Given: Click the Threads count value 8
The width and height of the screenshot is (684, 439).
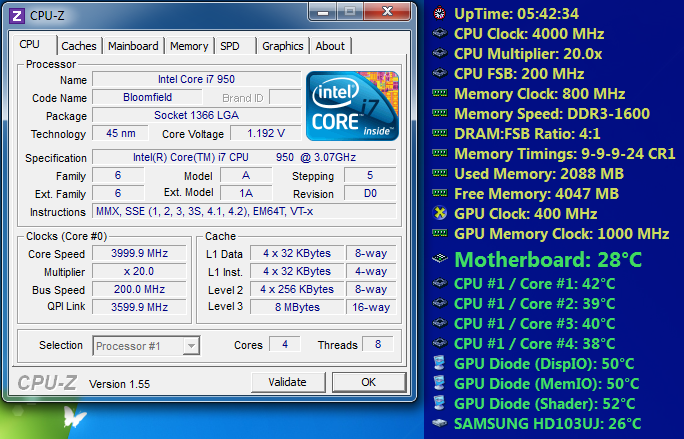Looking at the screenshot, I should (378, 344).
